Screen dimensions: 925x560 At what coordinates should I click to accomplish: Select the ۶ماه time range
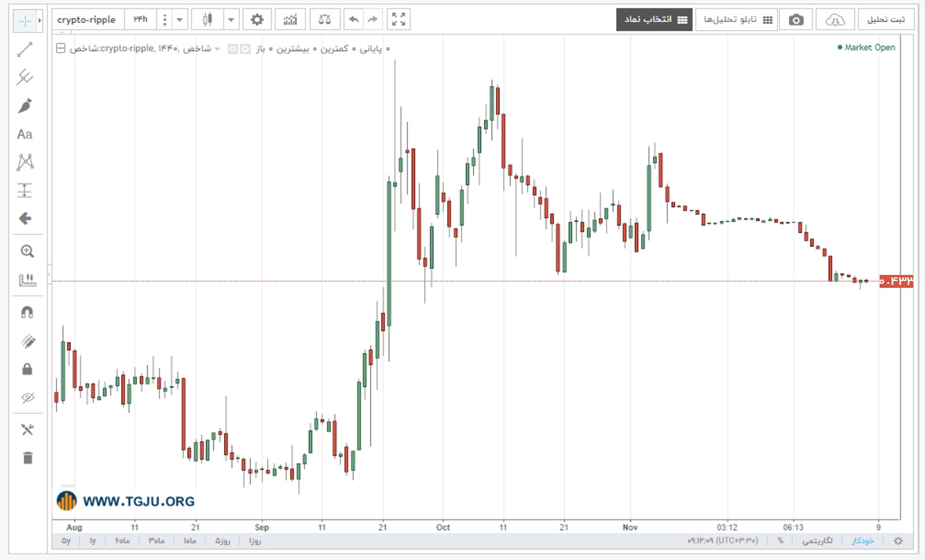tap(122, 541)
